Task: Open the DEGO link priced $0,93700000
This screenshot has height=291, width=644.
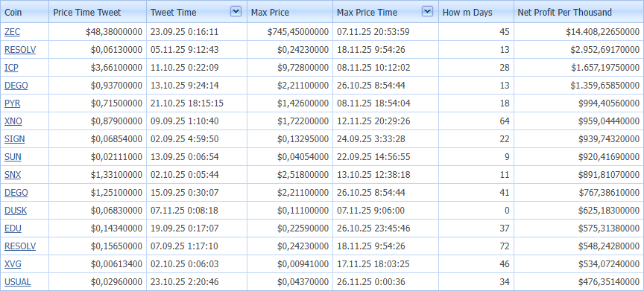Action: point(16,86)
